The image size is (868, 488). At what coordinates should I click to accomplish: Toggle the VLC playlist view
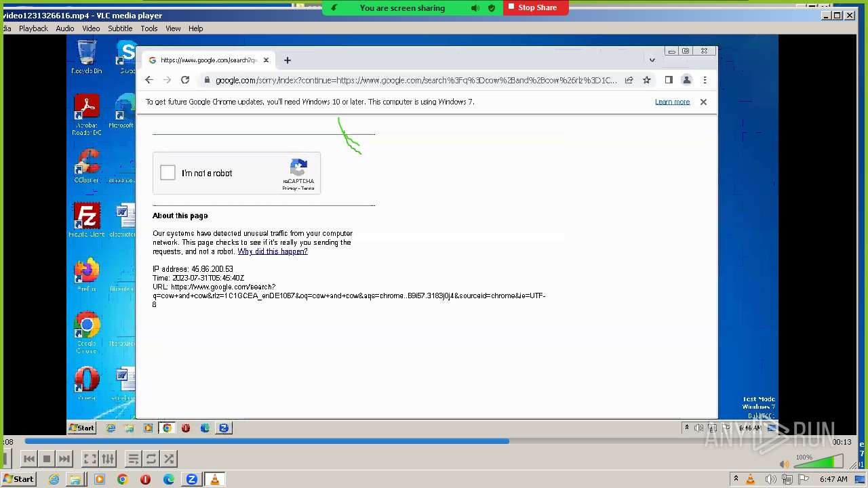pyautogui.click(x=134, y=459)
